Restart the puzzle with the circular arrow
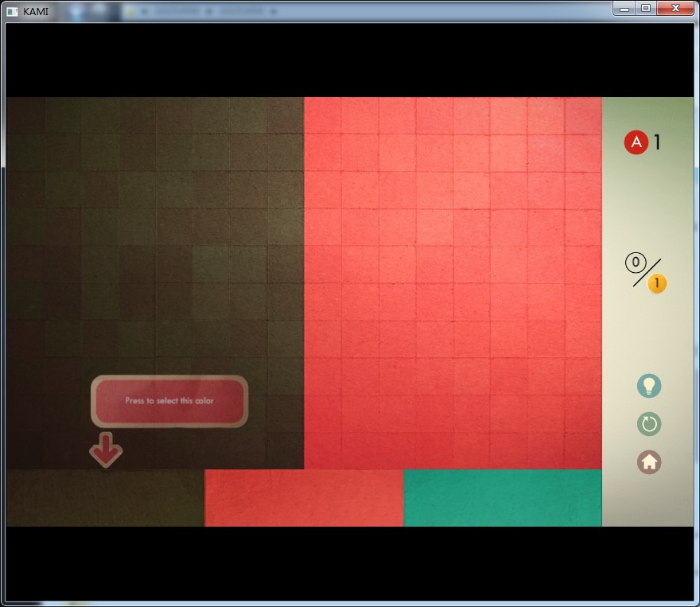 (x=648, y=424)
